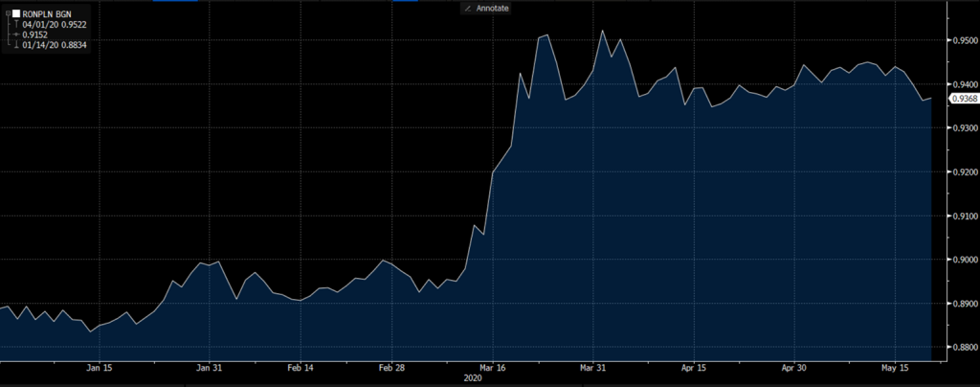Screen dimensions: 980x387
Task: Click the average marker icon in legend
Action: [x=15, y=34]
